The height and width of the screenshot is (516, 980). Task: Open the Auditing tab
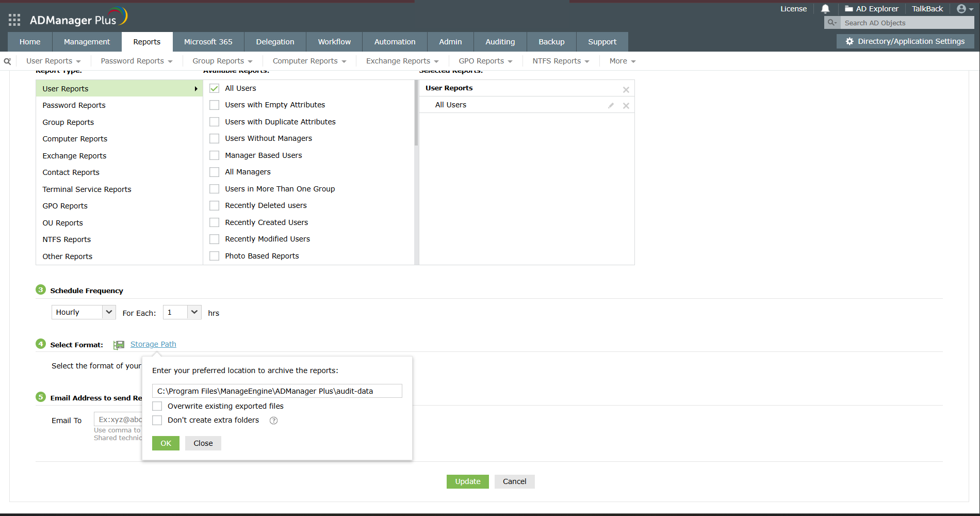point(500,42)
